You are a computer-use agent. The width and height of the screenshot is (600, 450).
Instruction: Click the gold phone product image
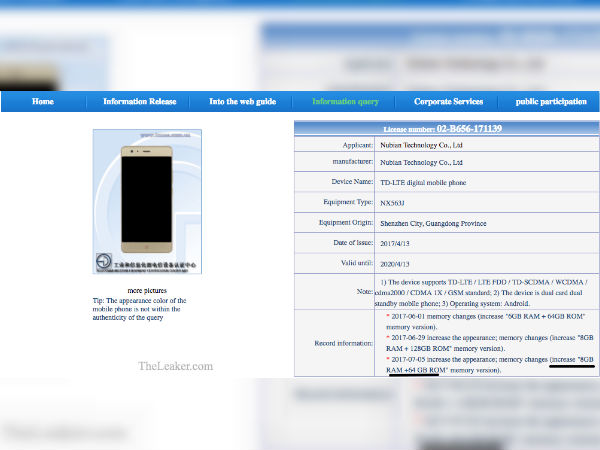click(147, 199)
